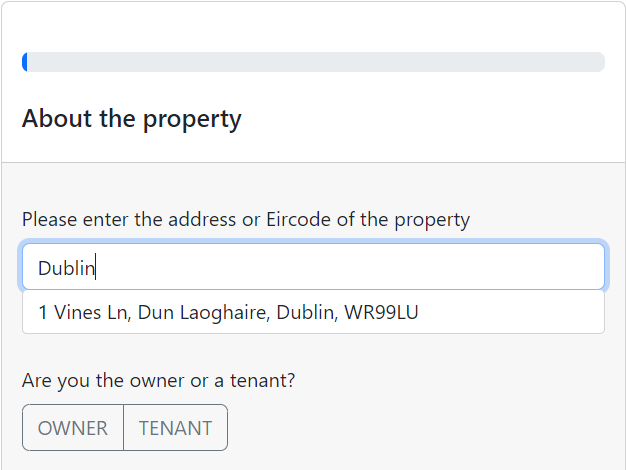Screen dimensions: 626x470
Task: Click the word "owner" in the question text
Action: pos(158,380)
